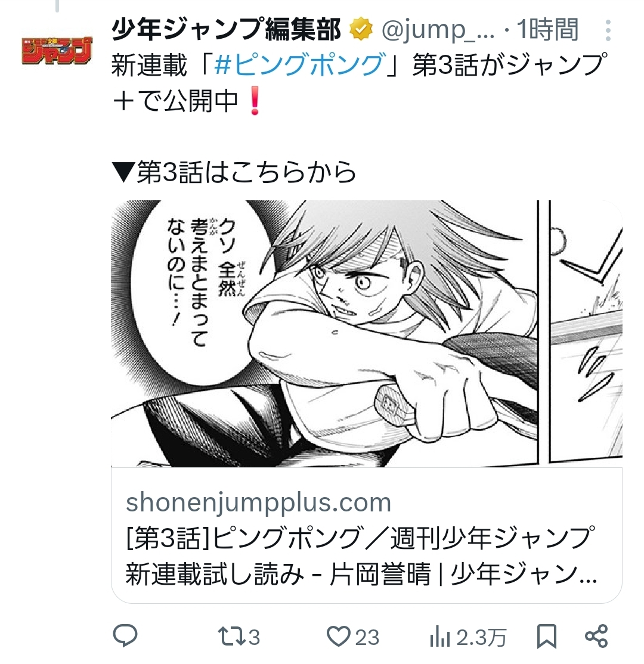644x664 pixels.
Task: Open shonenjumpplus.com domain link
Action: coord(258,502)
